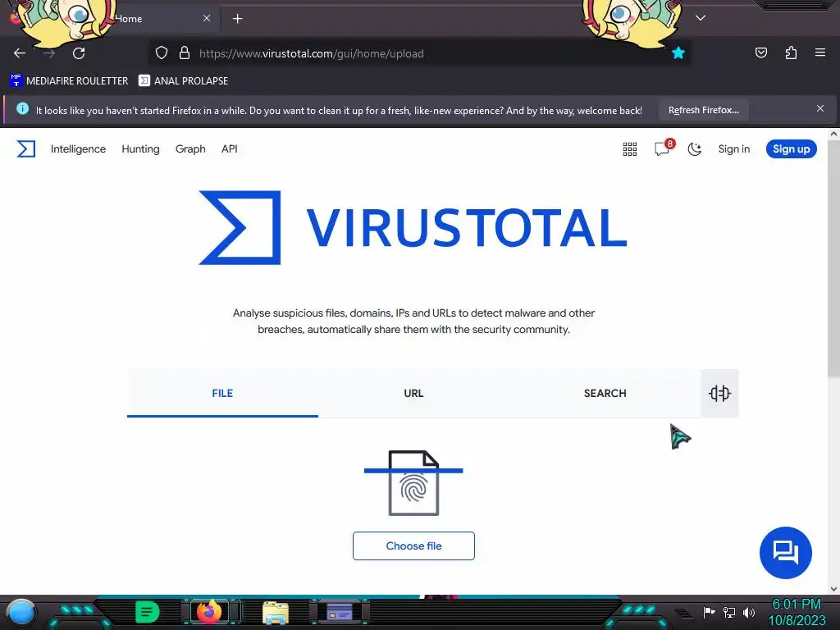This screenshot has width=840, height=630.
Task: Dismiss the Firefox notification bar
Action: click(x=819, y=109)
